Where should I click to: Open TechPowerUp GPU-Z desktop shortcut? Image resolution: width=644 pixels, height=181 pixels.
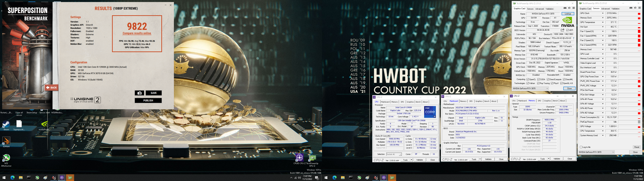pos(312,161)
